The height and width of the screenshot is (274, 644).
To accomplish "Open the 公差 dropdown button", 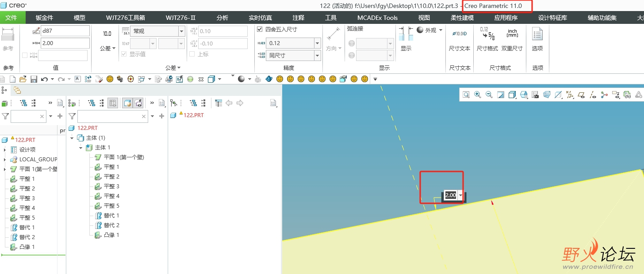I will (107, 49).
